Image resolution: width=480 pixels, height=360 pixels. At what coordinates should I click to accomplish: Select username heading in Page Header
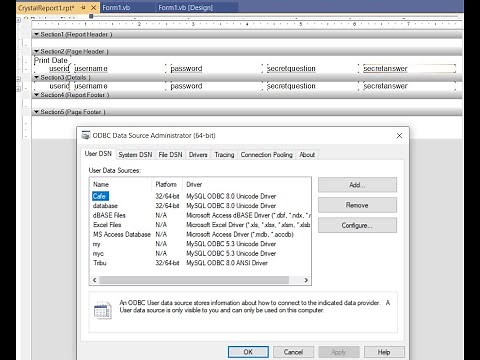[x=91, y=68]
